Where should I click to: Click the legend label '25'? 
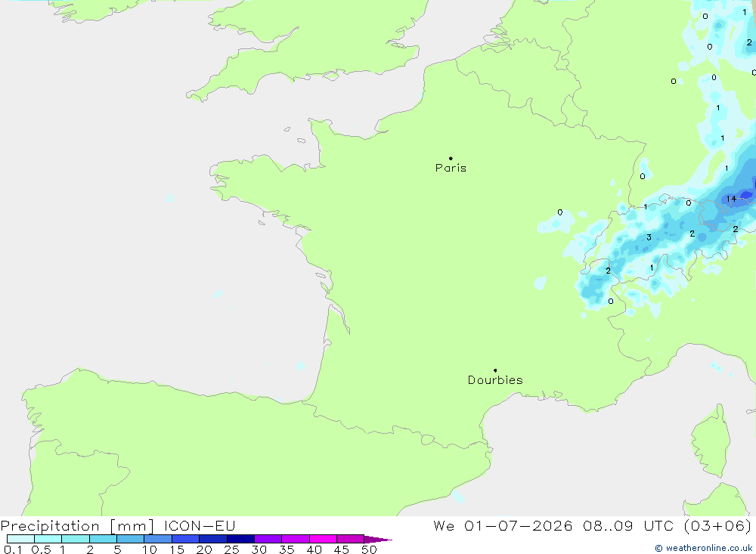pos(232,549)
